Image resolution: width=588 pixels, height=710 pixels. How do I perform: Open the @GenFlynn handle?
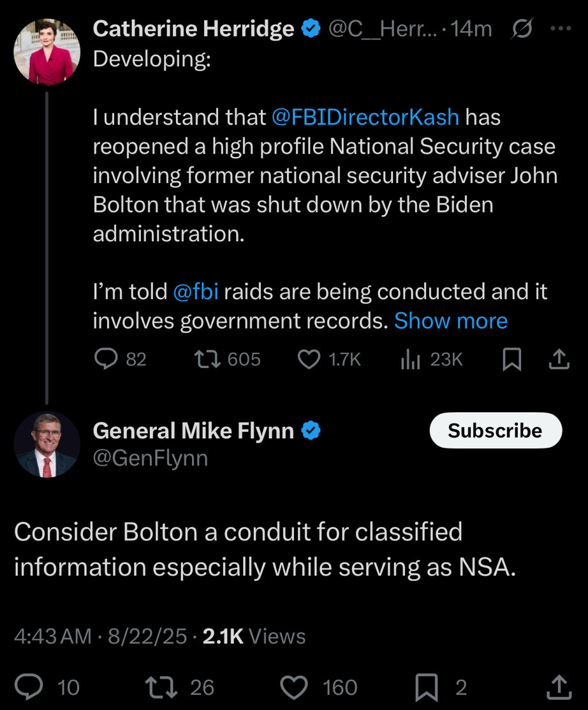(x=151, y=458)
